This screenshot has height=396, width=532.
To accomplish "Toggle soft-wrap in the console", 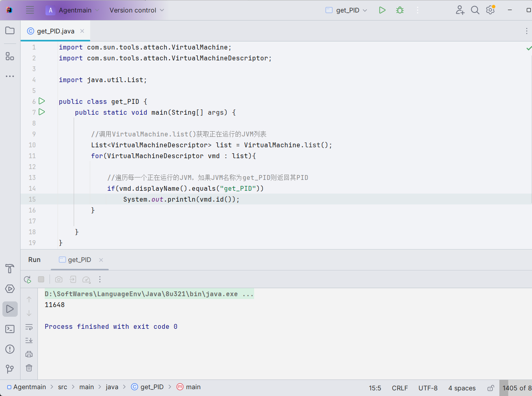I will pos(29,327).
